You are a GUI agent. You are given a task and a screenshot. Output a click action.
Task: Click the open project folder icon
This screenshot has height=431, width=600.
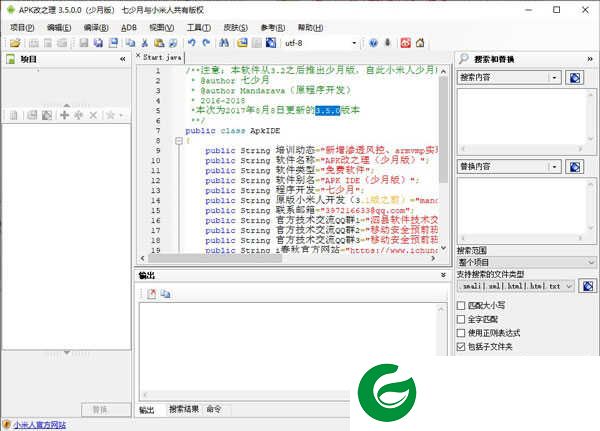tap(15, 43)
